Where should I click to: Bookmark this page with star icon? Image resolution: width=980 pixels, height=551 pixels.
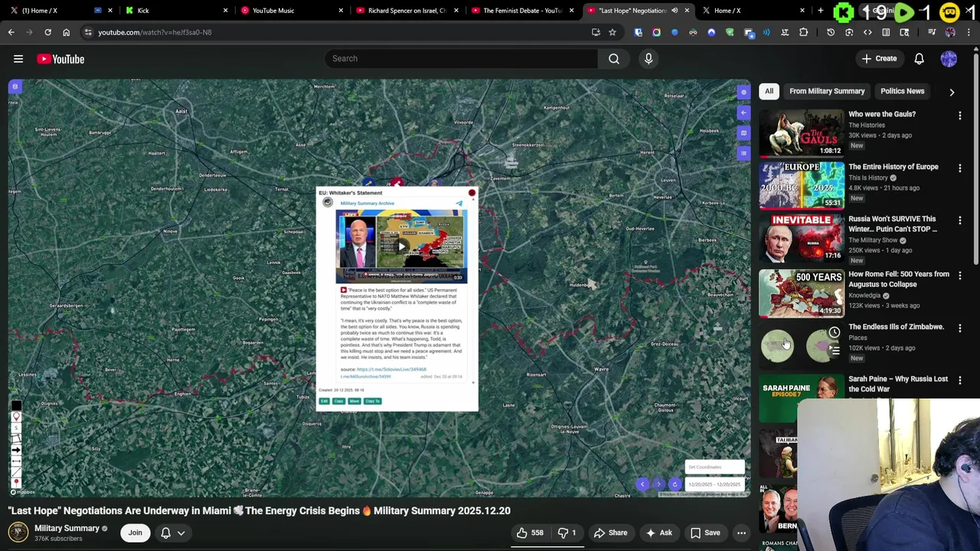[612, 32]
